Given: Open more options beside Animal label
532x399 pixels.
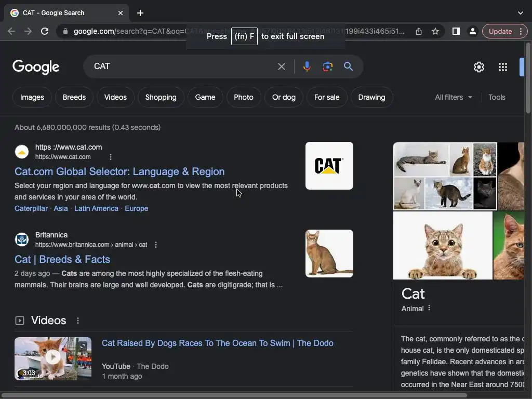Looking at the screenshot, I should click(429, 308).
